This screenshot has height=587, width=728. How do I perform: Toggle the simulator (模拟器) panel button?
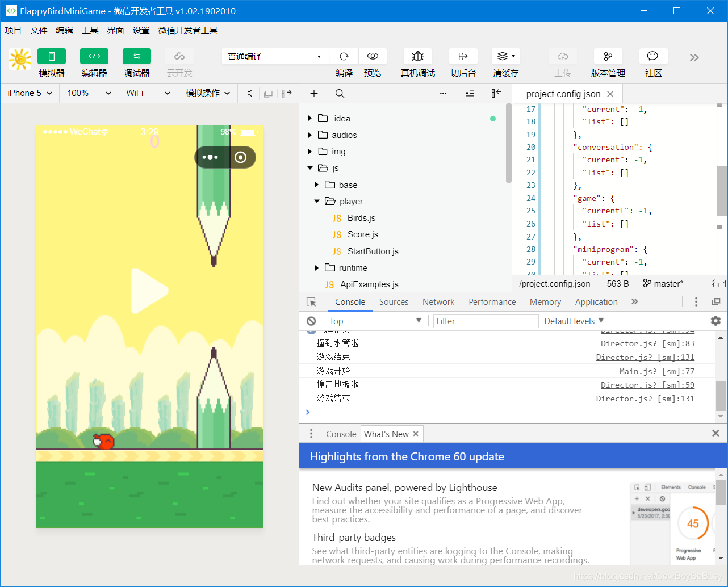pyautogui.click(x=52, y=56)
